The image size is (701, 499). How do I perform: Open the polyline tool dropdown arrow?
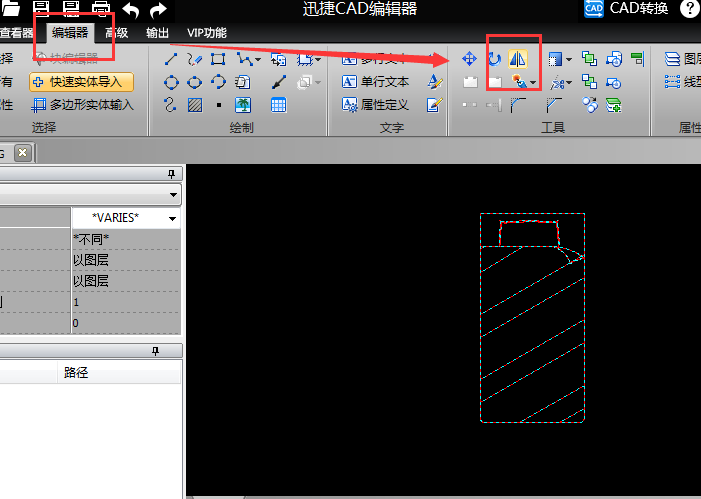258,59
